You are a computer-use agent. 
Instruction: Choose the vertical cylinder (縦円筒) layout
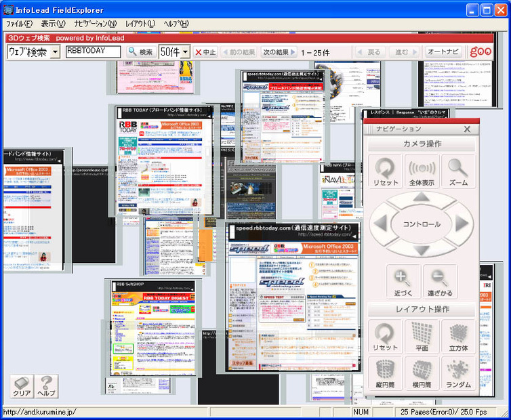(385, 373)
